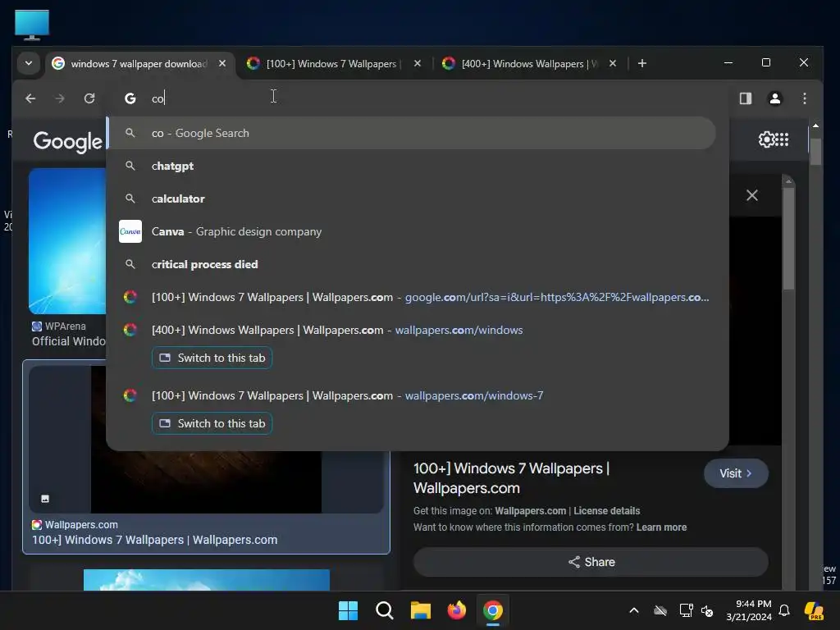Open the '100+] Windows 7 Wallpapers' result caption
840x630 pixels.
(x=155, y=540)
